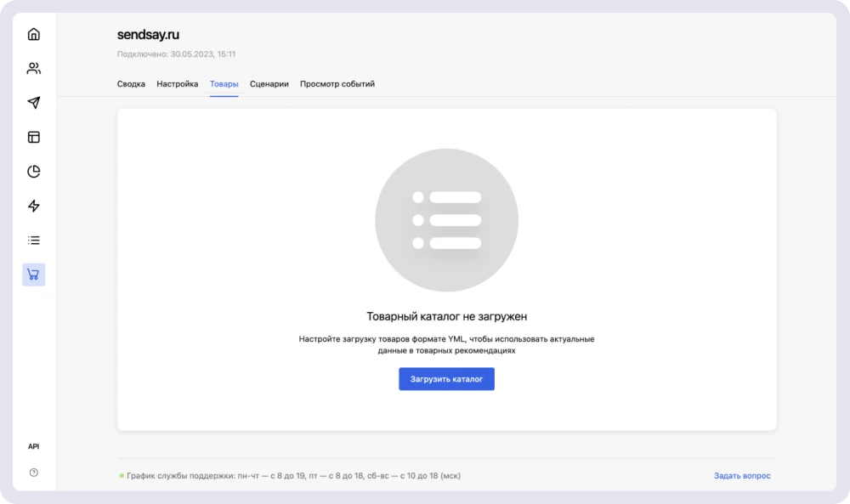Switch to the Сводка tab
This screenshot has width=850, height=504.
[131, 84]
